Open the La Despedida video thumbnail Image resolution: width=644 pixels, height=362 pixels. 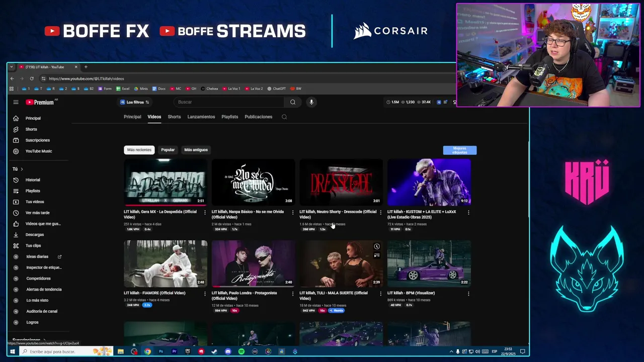pyautogui.click(x=166, y=182)
